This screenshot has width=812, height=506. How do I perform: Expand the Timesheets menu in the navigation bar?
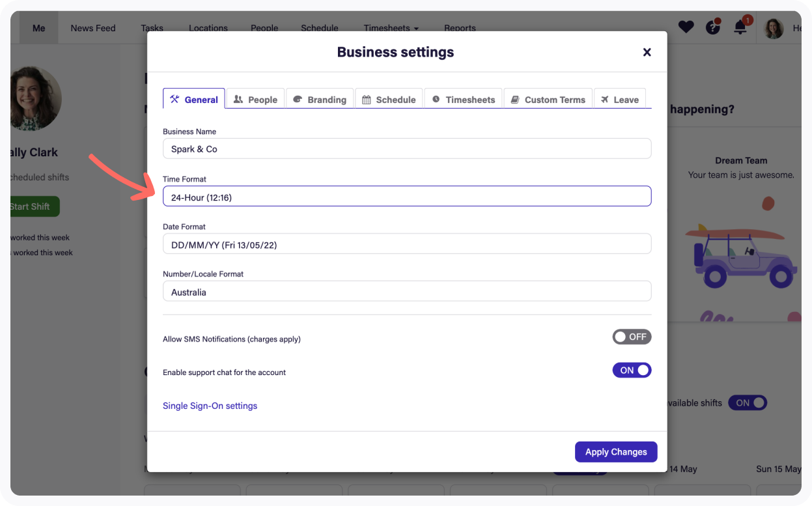click(391, 28)
